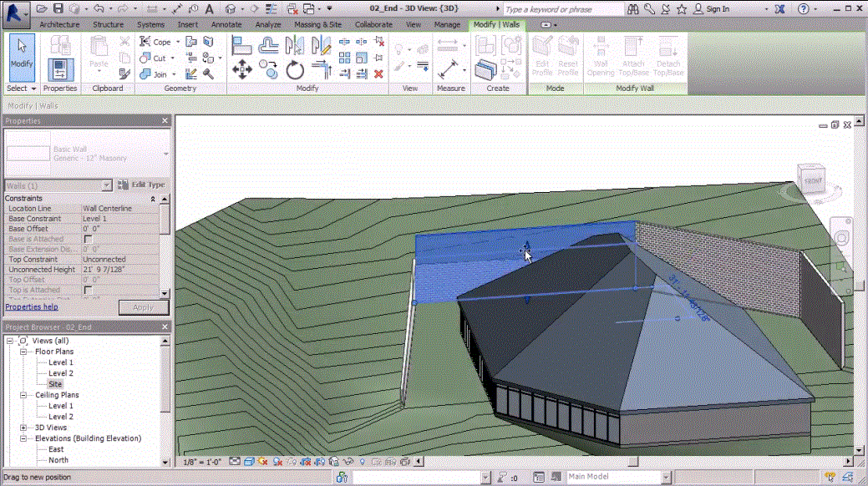Open the Structure ribbon tab
Screen dimensions: 868x486
point(108,24)
